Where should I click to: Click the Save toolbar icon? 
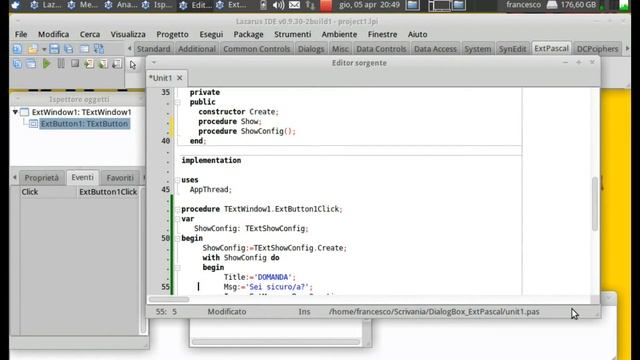(x=54, y=49)
